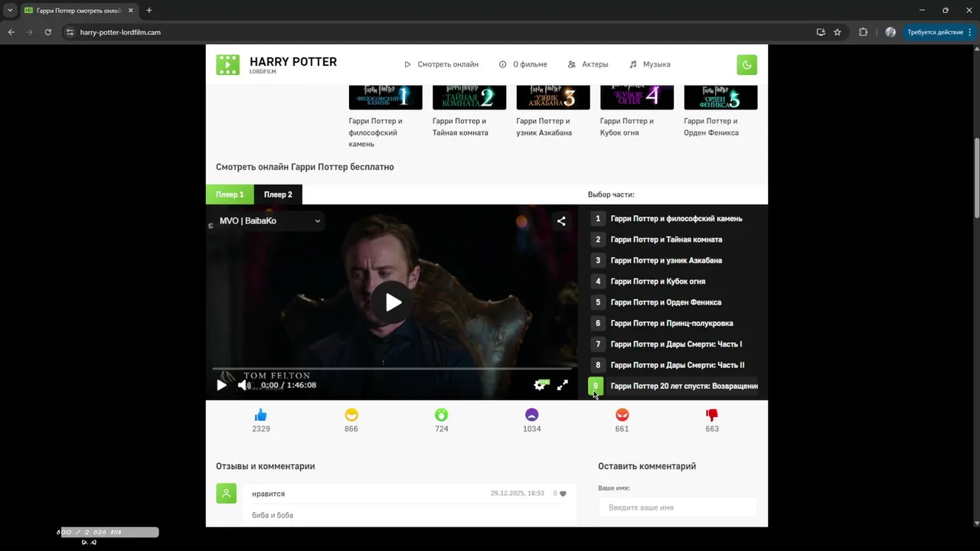980x551 pixels.
Task: Select part 1 Гарри Поттер и философский камень
Action: click(x=674, y=218)
